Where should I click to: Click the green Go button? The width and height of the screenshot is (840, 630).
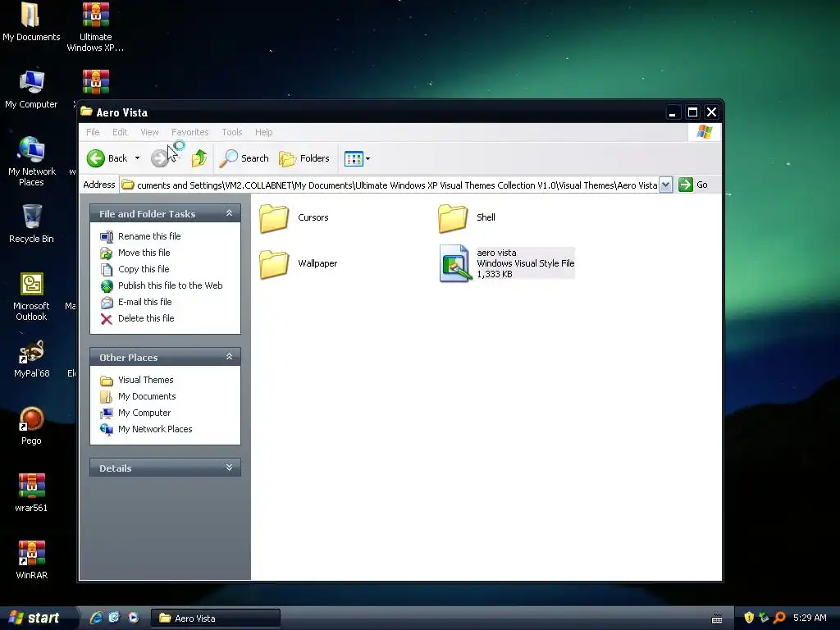coord(693,185)
